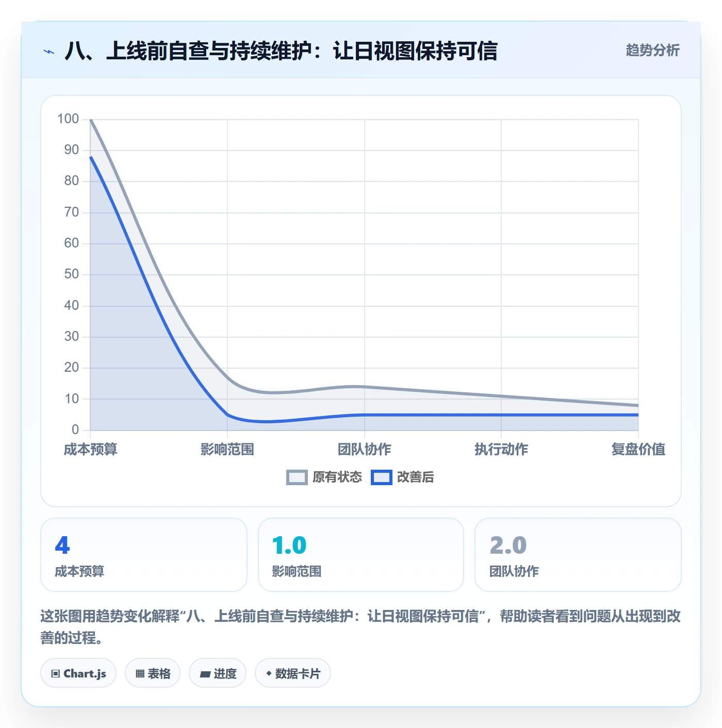
Task: Select the 数据卡片 tag chip
Action: point(293,673)
